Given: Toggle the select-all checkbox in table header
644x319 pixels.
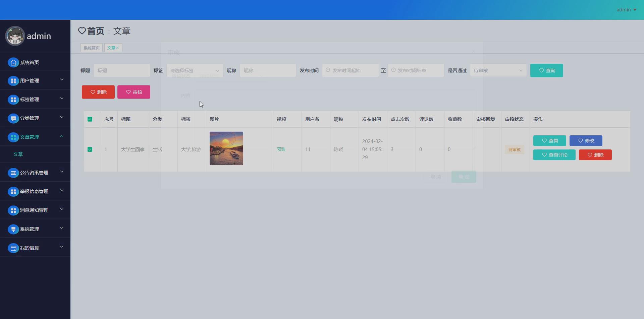Looking at the screenshot, I should coord(90,119).
